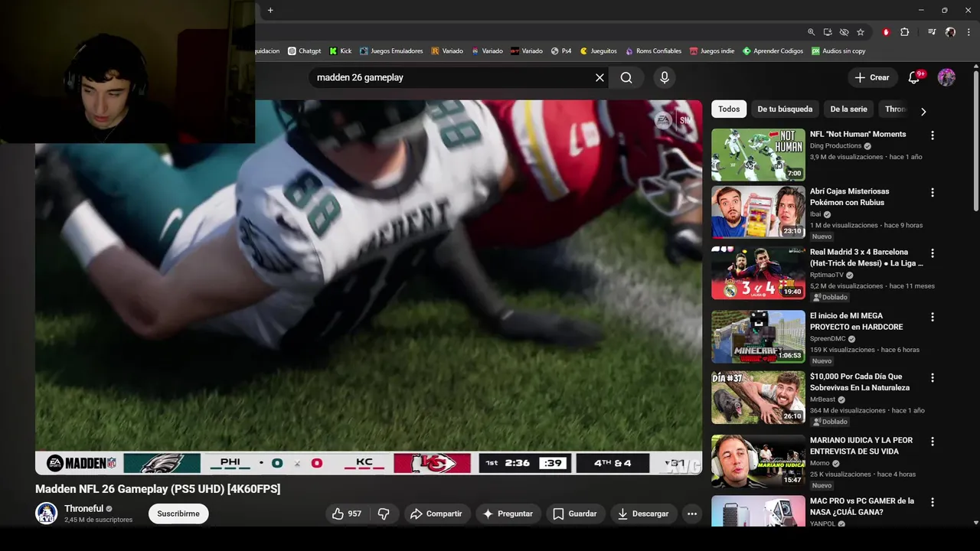Open the Juegos Emuladores bookmark folder
The width and height of the screenshot is (980, 551).
tap(390, 51)
